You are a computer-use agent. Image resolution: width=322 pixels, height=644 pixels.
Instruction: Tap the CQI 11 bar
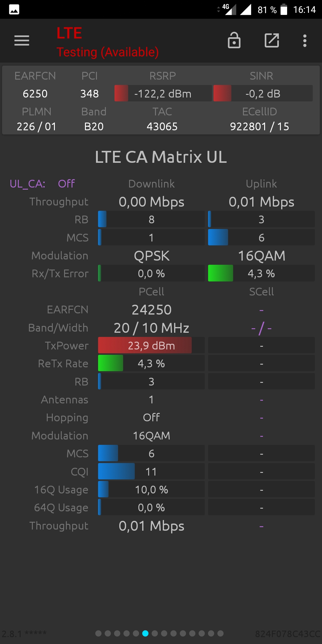tap(151, 471)
